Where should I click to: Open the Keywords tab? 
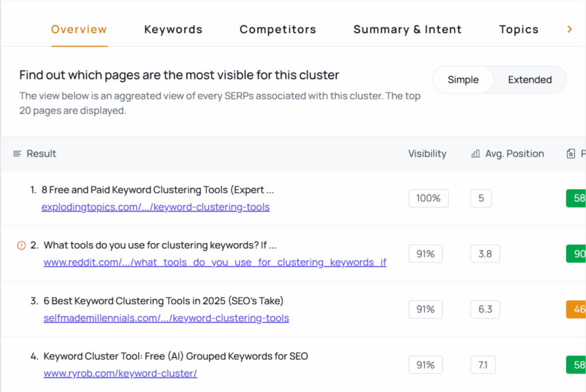[x=173, y=29]
